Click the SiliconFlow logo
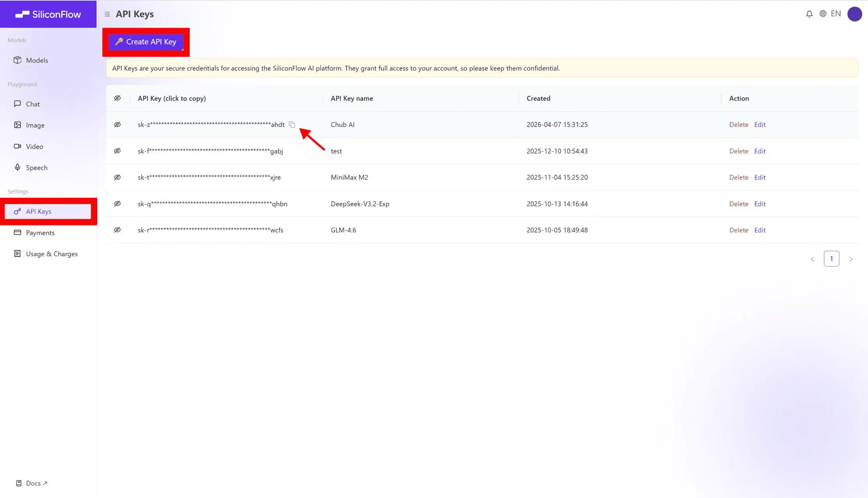The width and height of the screenshot is (868, 498). click(x=48, y=14)
